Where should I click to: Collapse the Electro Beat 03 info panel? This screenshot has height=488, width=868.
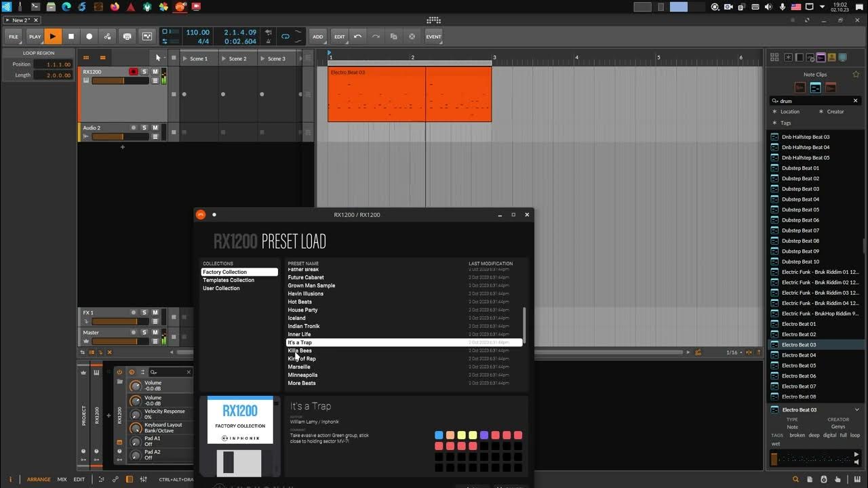856,409
